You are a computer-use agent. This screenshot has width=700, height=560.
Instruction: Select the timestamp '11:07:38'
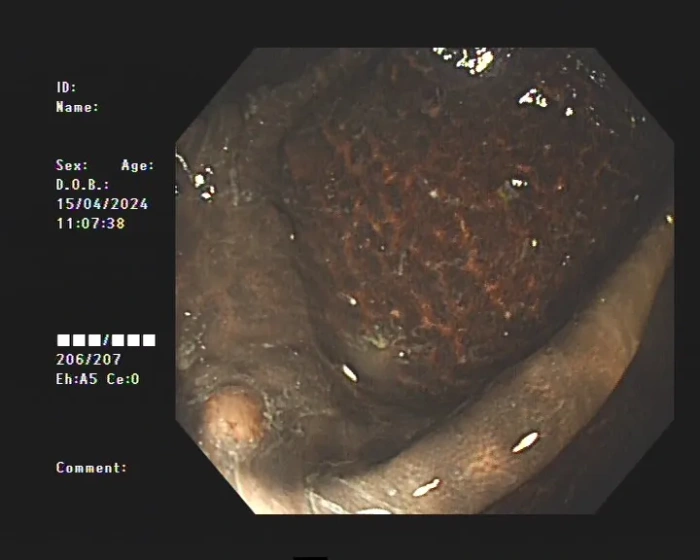(x=91, y=223)
